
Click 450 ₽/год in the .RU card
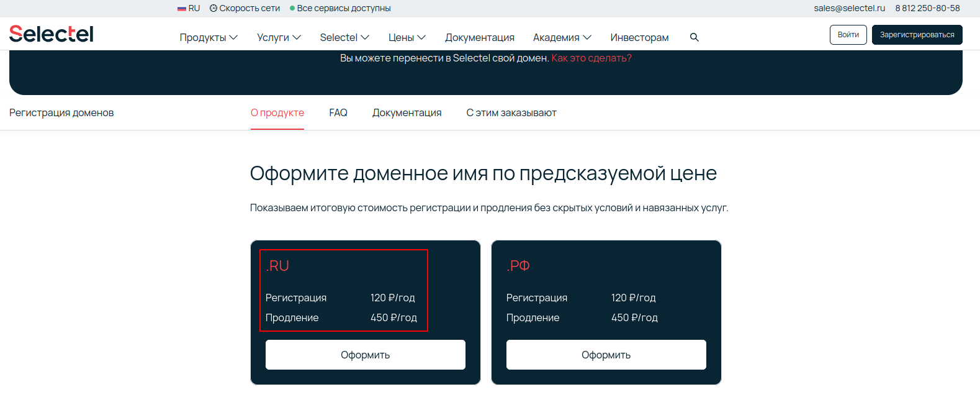click(x=393, y=317)
